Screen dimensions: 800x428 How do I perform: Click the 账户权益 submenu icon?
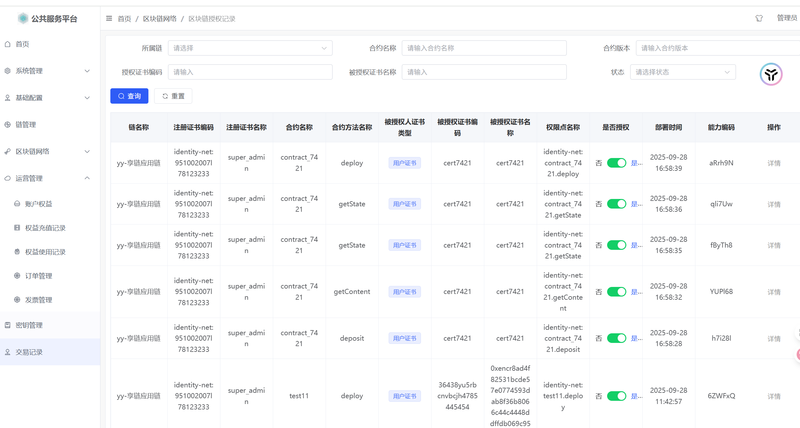[x=17, y=204]
